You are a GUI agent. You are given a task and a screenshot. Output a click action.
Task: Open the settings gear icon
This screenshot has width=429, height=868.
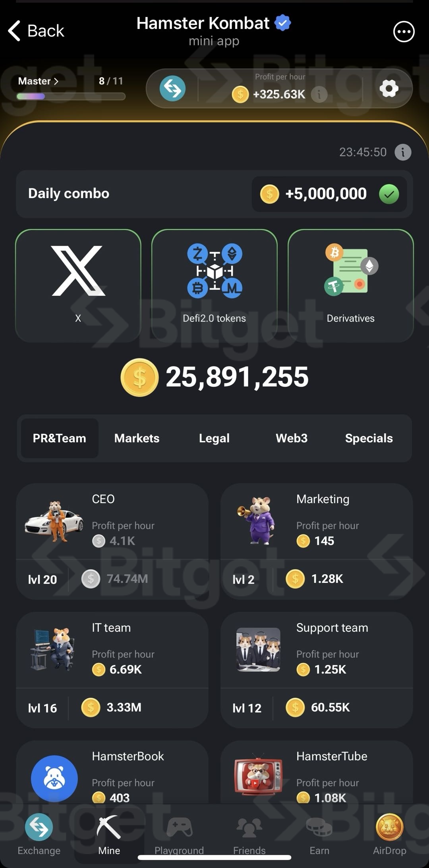(389, 88)
